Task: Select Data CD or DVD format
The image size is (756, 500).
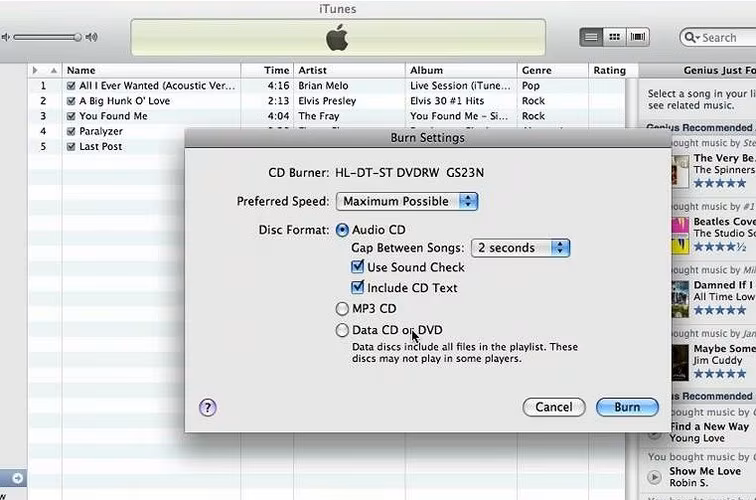Action: pos(342,330)
